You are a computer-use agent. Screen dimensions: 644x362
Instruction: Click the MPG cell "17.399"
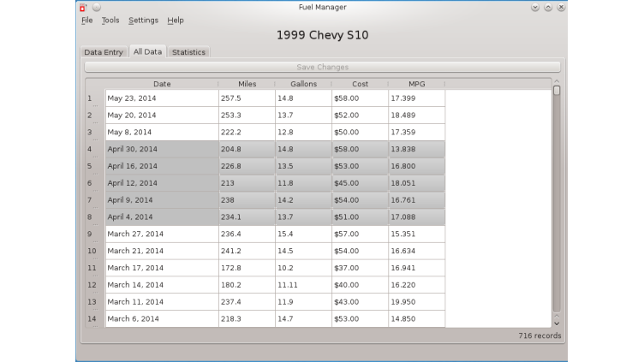pyautogui.click(x=416, y=98)
